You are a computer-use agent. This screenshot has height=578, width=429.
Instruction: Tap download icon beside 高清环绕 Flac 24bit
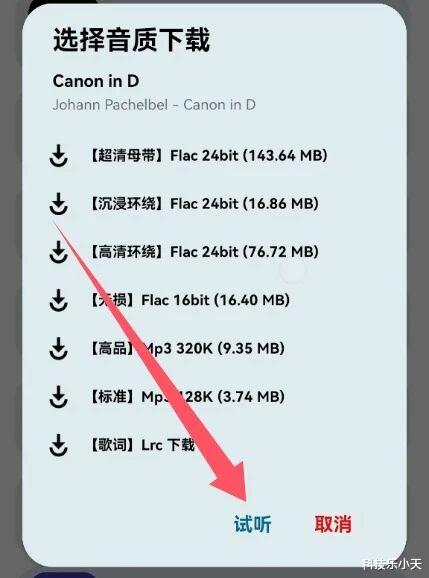click(58, 252)
